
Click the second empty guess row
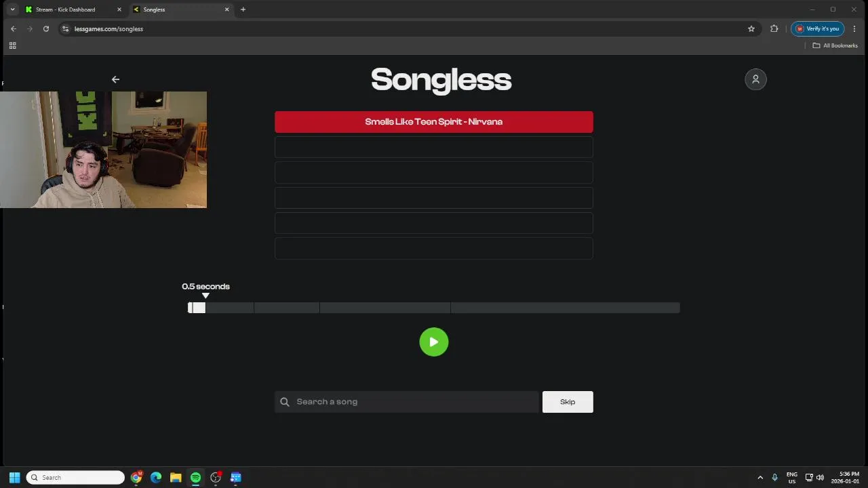point(434,173)
